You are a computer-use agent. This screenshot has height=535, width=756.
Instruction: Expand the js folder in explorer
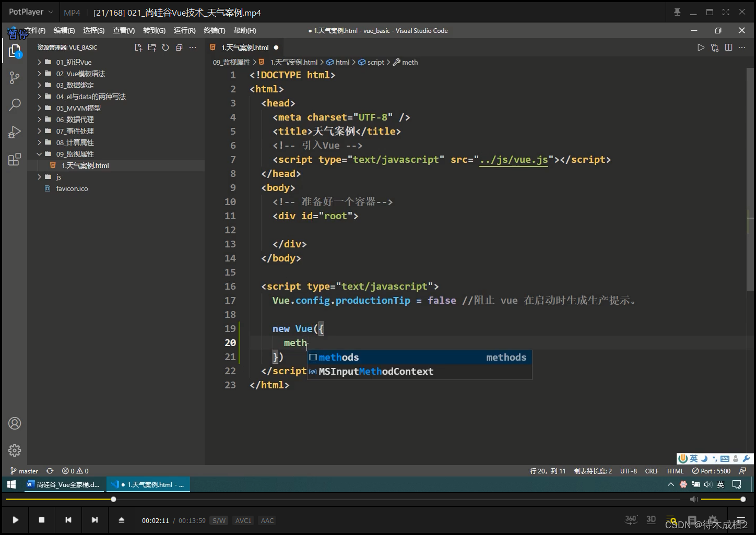pos(116,177)
